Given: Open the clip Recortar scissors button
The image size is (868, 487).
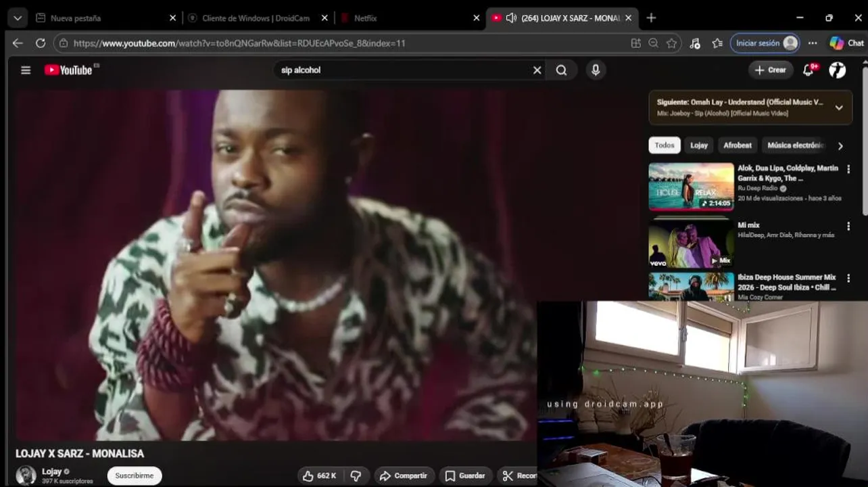Looking at the screenshot, I should tap(517, 476).
